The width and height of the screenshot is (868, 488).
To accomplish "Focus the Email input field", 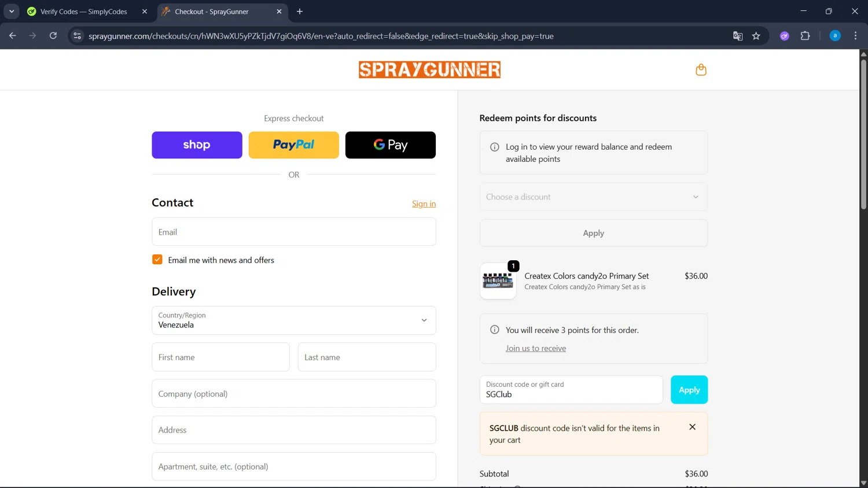I will click(x=294, y=232).
